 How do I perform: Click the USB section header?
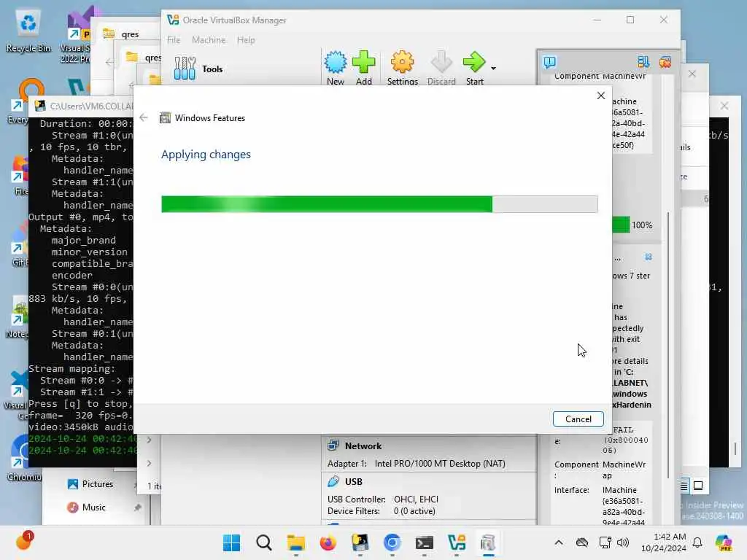click(x=354, y=481)
